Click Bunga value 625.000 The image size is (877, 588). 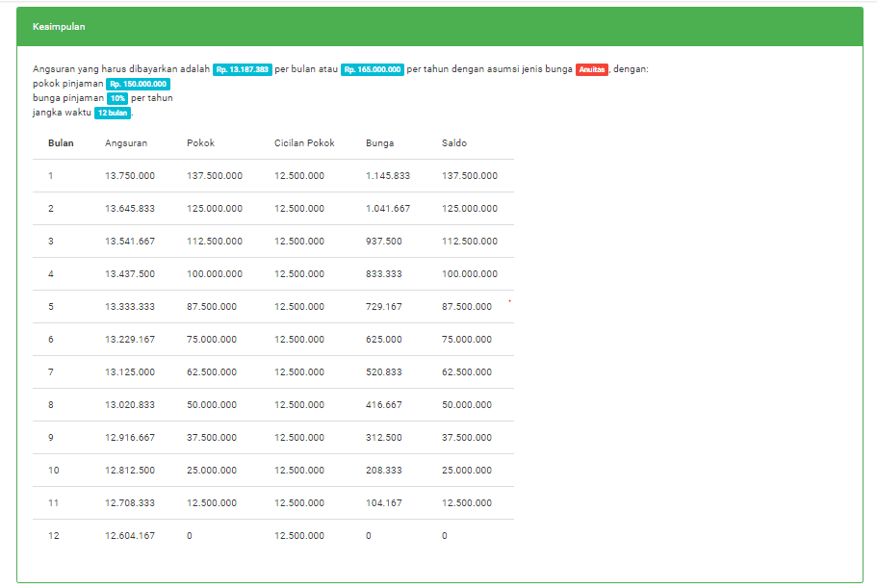[384, 340]
